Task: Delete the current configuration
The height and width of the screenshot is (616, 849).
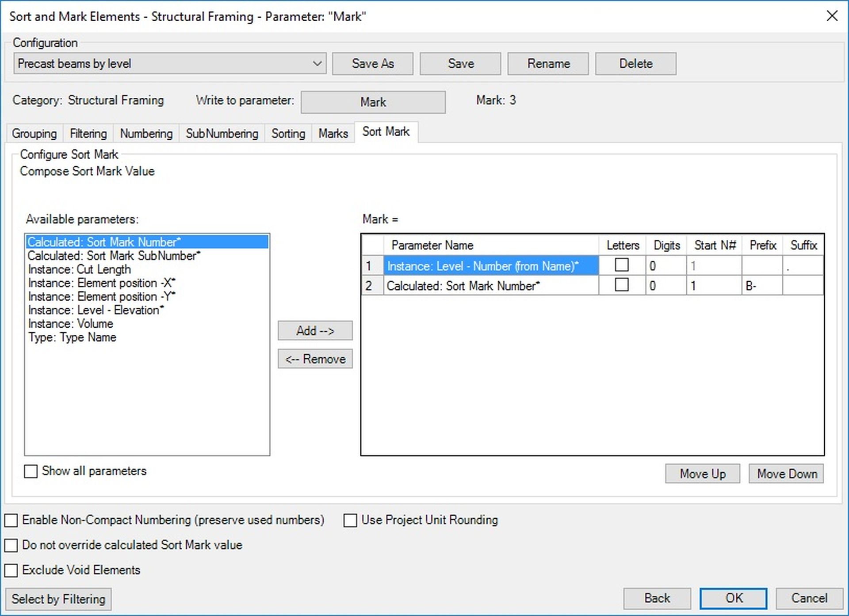Action: (635, 63)
